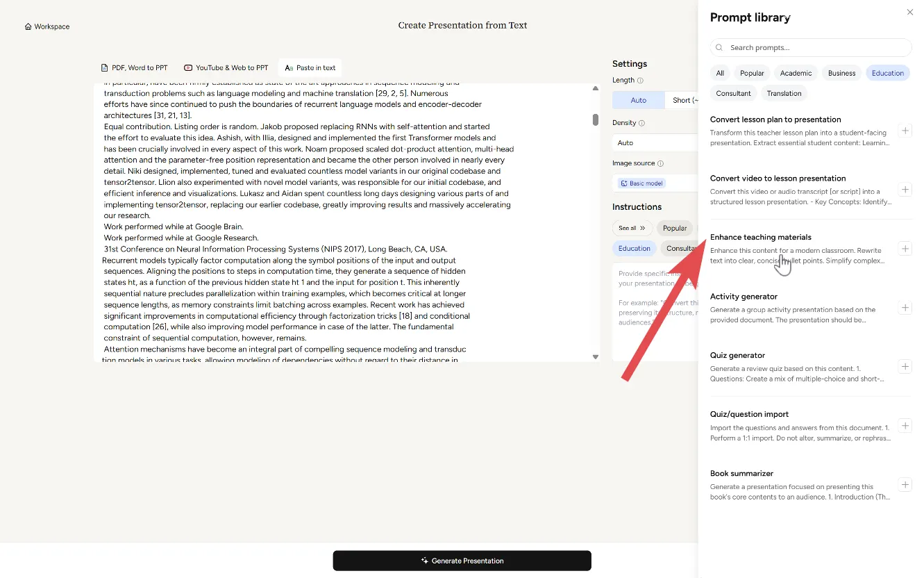
Task: Filter prompts by Business category
Action: 841,73
